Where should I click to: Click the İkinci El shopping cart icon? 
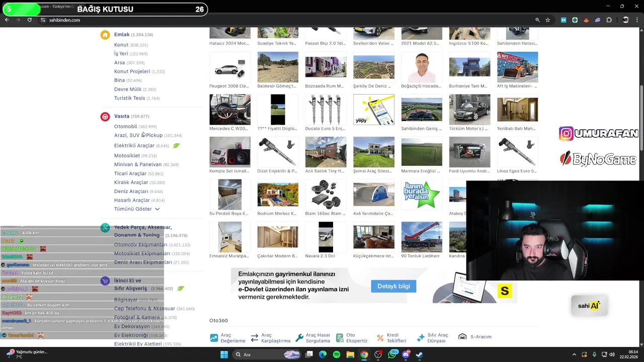pyautogui.click(x=105, y=281)
